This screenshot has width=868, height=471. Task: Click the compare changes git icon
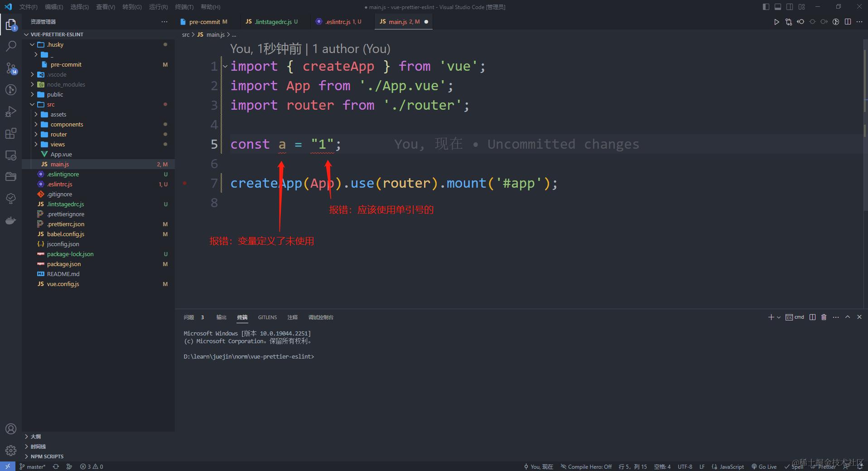click(x=789, y=22)
